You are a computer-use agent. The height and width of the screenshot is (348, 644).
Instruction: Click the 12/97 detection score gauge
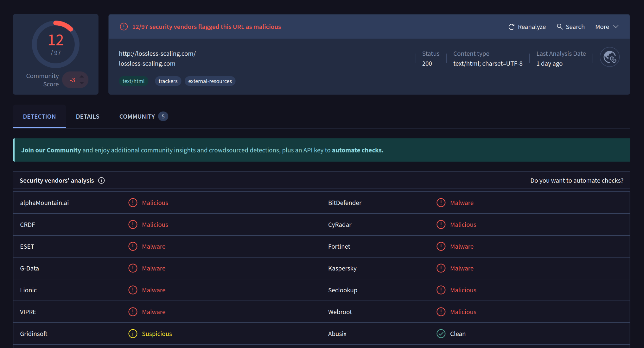(56, 44)
